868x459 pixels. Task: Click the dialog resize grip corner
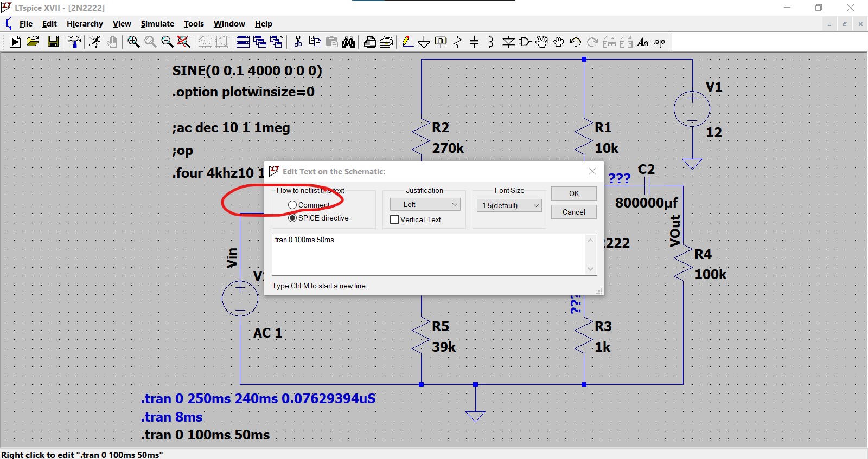599,292
